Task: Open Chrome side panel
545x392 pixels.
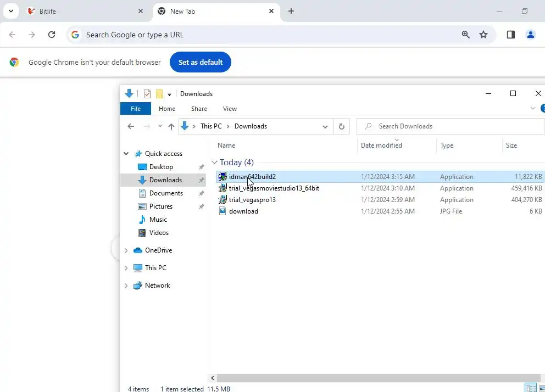Action: click(x=510, y=35)
